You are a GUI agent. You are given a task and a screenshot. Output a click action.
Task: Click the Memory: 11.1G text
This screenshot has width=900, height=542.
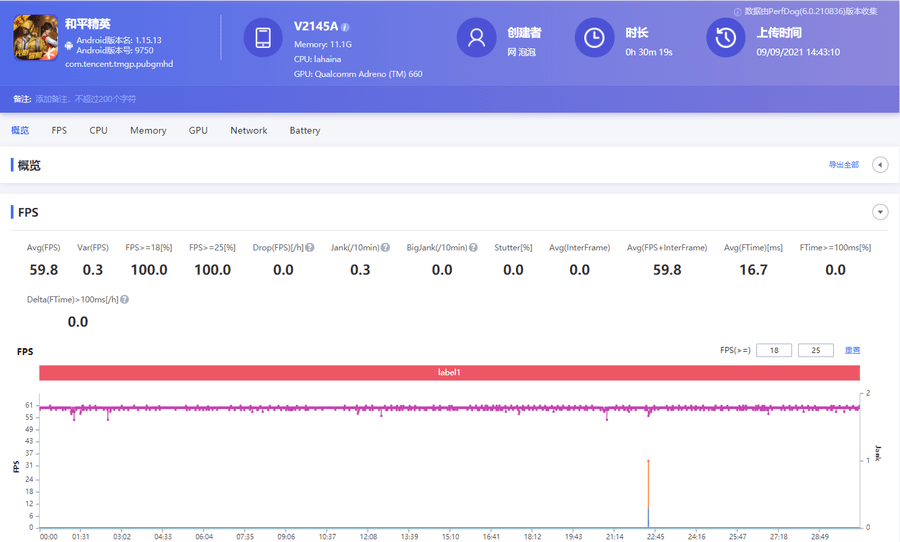pyautogui.click(x=323, y=44)
